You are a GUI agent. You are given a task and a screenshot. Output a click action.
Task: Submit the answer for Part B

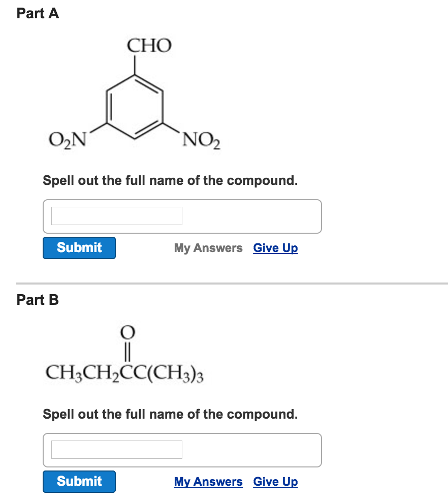(x=79, y=482)
